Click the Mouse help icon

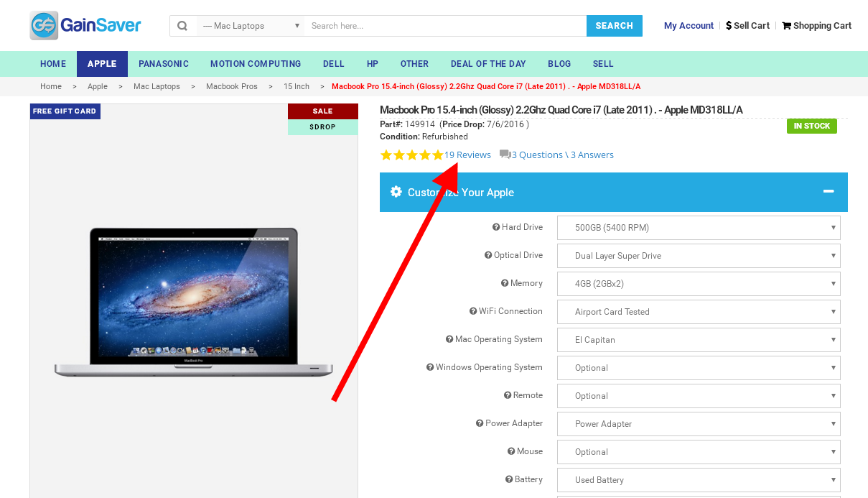click(511, 451)
